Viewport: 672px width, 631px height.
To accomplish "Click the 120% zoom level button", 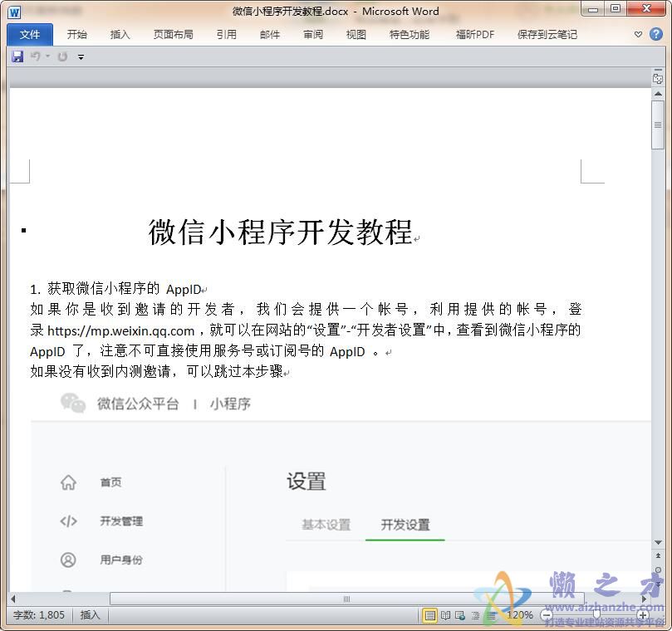I will [520, 615].
